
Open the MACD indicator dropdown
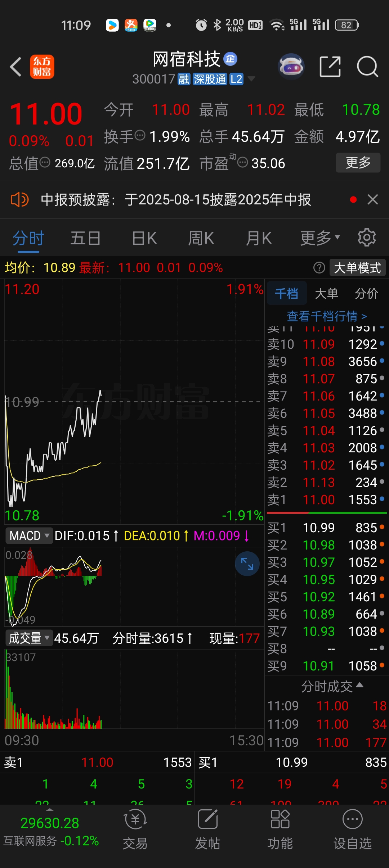(29, 536)
